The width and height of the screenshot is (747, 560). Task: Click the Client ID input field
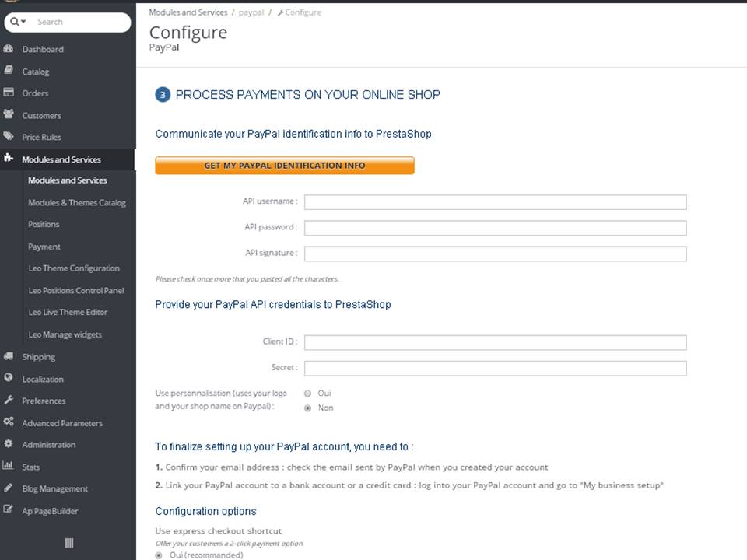495,342
